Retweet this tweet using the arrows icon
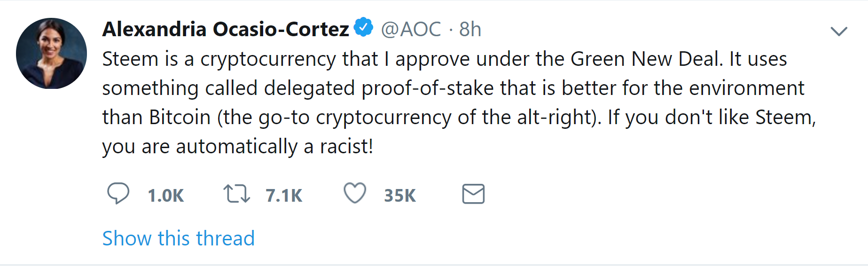Image resolution: width=868 pixels, height=268 pixels. click(236, 194)
